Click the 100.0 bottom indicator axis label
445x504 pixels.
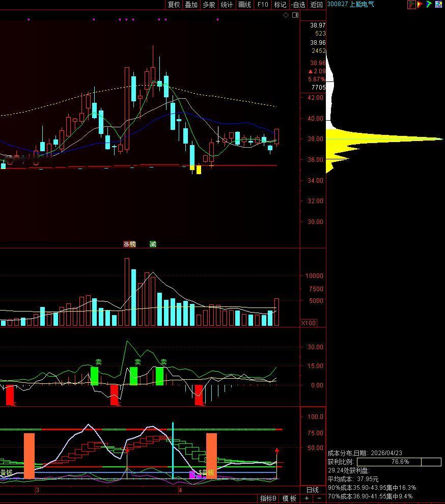tap(316, 416)
